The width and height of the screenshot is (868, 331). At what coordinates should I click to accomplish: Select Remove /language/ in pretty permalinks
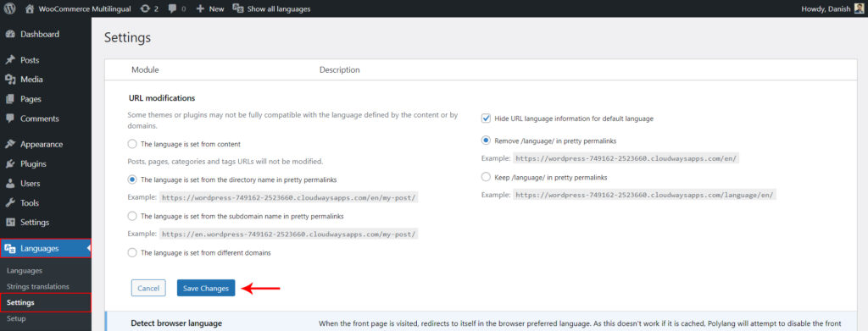[486, 141]
